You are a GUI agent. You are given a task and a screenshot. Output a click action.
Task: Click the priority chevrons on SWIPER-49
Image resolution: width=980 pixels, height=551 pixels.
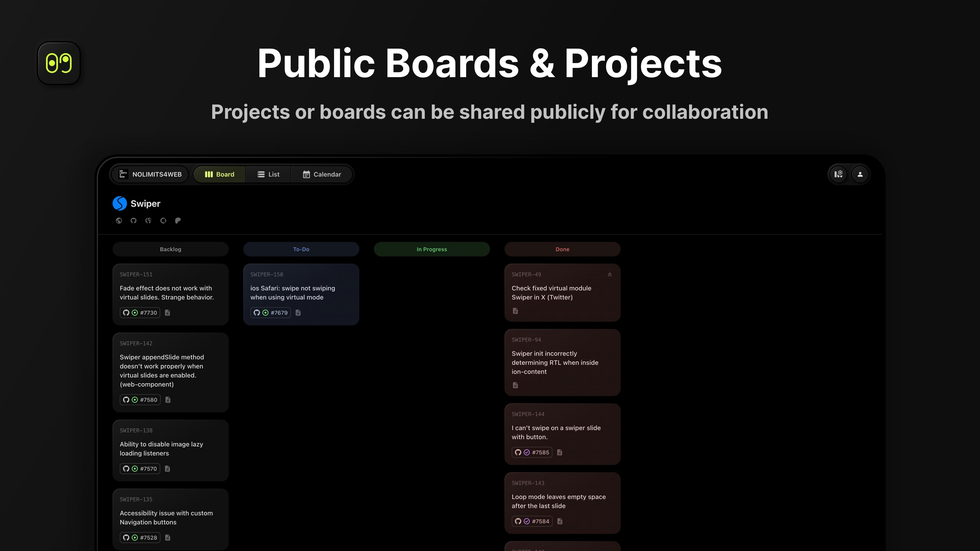[609, 275]
